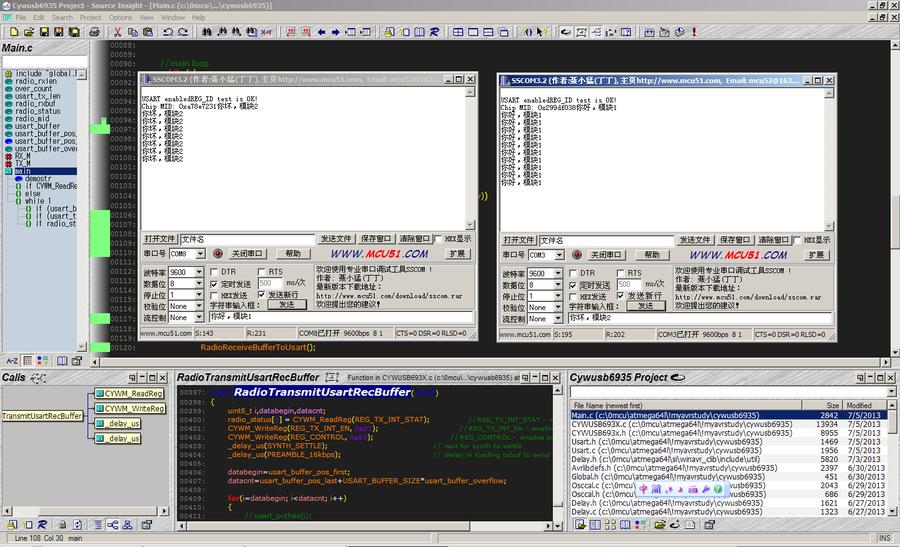Click the first icon in Project window bottom toolbar

(x=580, y=525)
